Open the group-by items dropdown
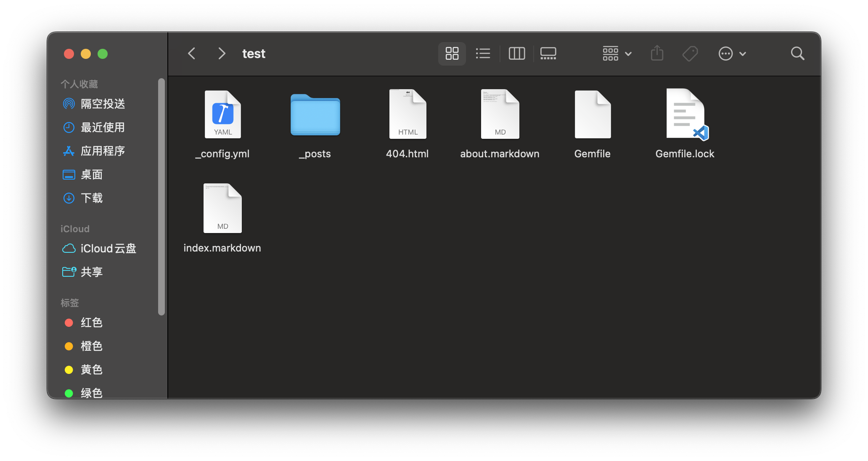The height and width of the screenshot is (461, 868). click(617, 53)
